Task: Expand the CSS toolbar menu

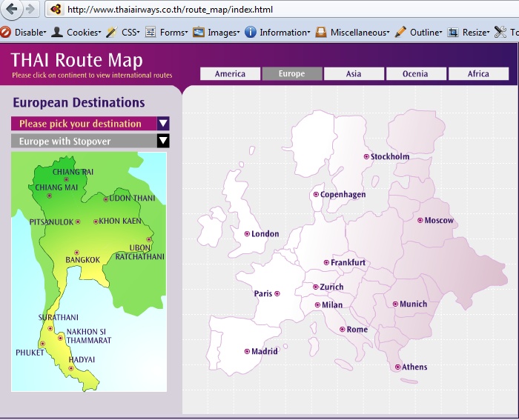Action: 138,33
